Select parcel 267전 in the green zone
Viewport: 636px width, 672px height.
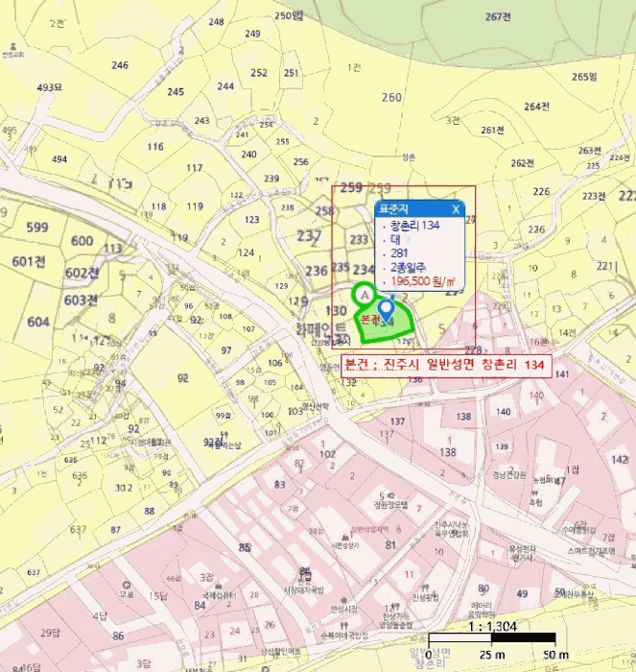click(x=498, y=17)
